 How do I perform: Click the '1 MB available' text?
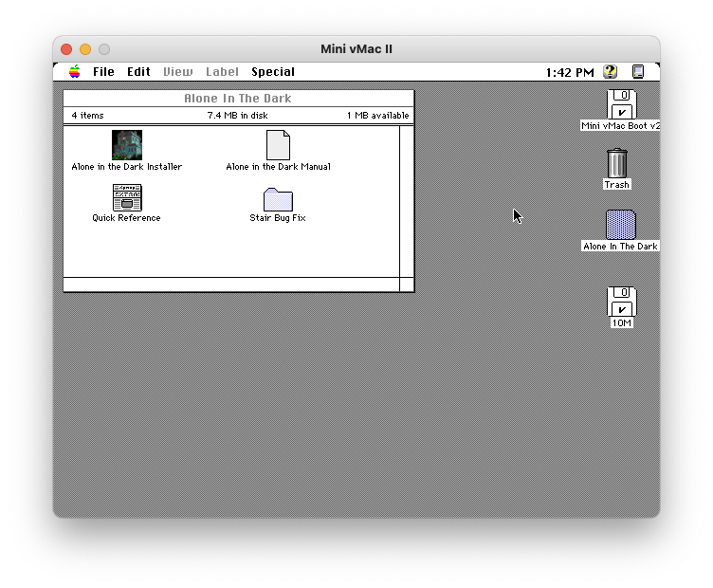pyautogui.click(x=378, y=116)
